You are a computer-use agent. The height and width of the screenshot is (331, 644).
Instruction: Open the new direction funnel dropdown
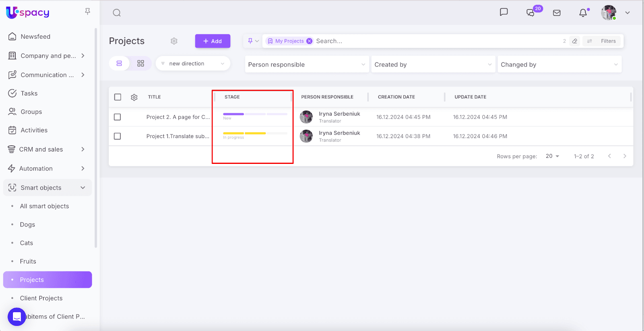[193, 64]
